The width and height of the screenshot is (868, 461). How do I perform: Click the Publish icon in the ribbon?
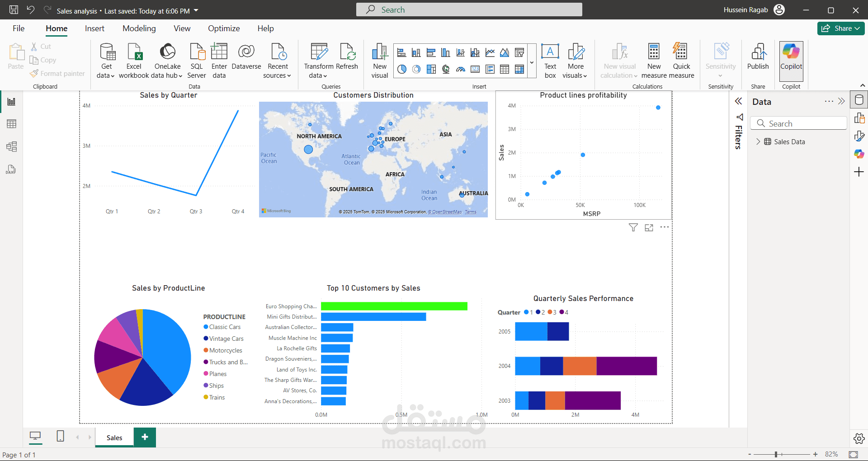pos(758,57)
